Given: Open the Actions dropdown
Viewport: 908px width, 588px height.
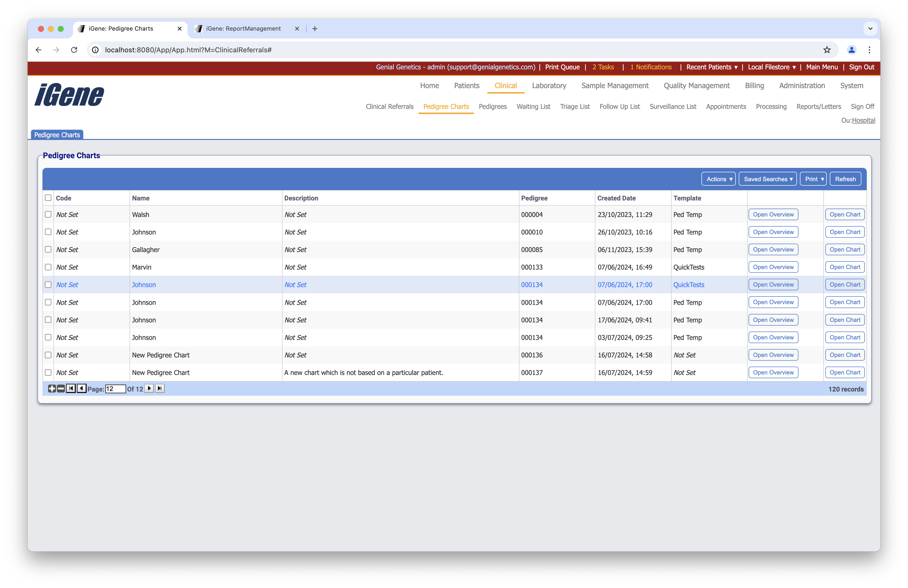Looking at the screenshot, I should point(719,179).
